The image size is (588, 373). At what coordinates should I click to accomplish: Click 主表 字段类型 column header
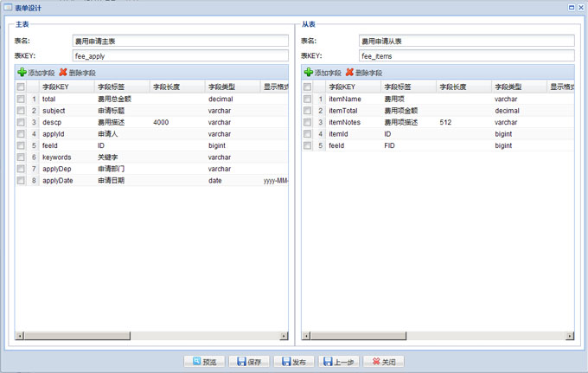232,87
